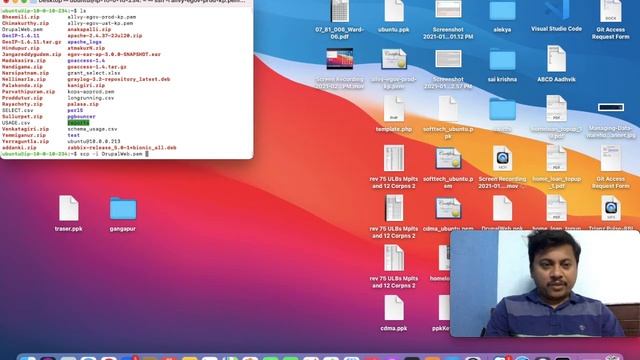Click Hindupur.zip in terminal listing
Viewport: 640px width, 360px height.
[x=21, y=48]
